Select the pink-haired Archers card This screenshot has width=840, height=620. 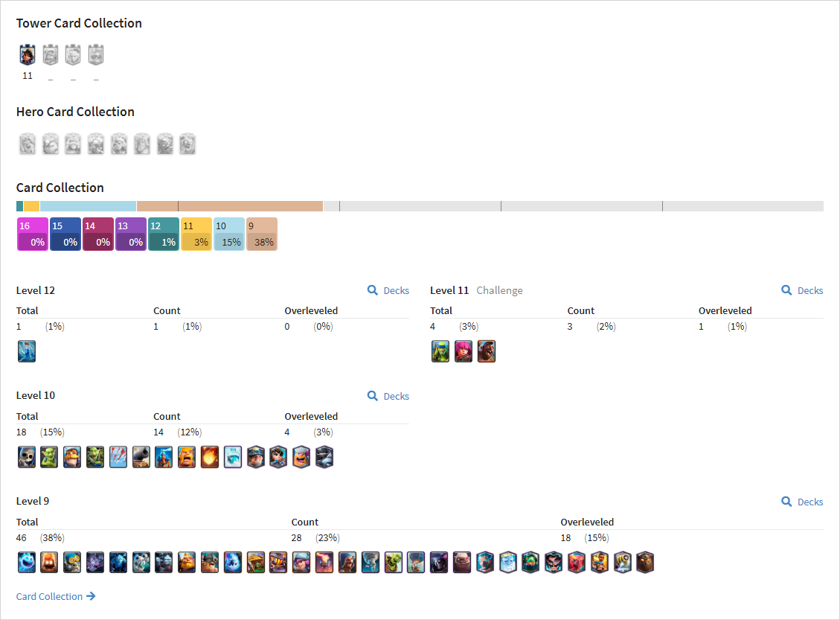[464, 351]
